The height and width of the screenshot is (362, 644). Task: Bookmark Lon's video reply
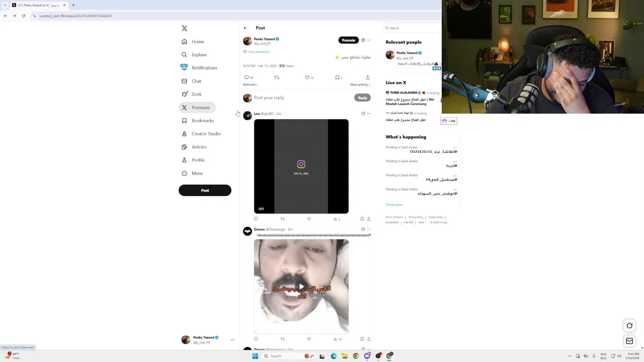click(x=362, y=219)
